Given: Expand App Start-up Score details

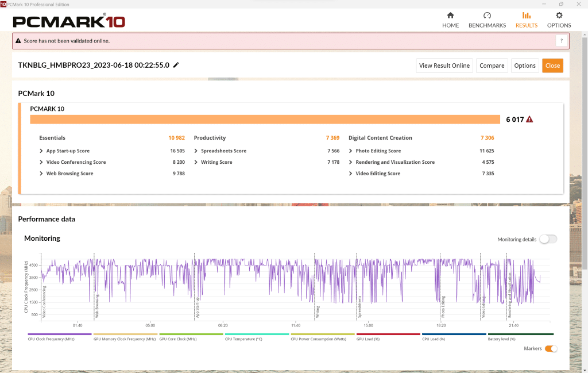Looking at the screenshot, I should click(x=41, y=151).
